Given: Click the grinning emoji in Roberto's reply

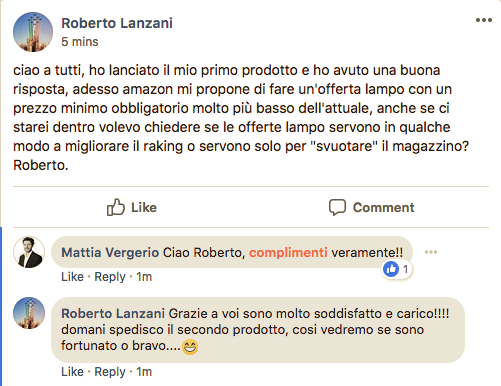Looking at the screenshot, I should coord(190,346).
